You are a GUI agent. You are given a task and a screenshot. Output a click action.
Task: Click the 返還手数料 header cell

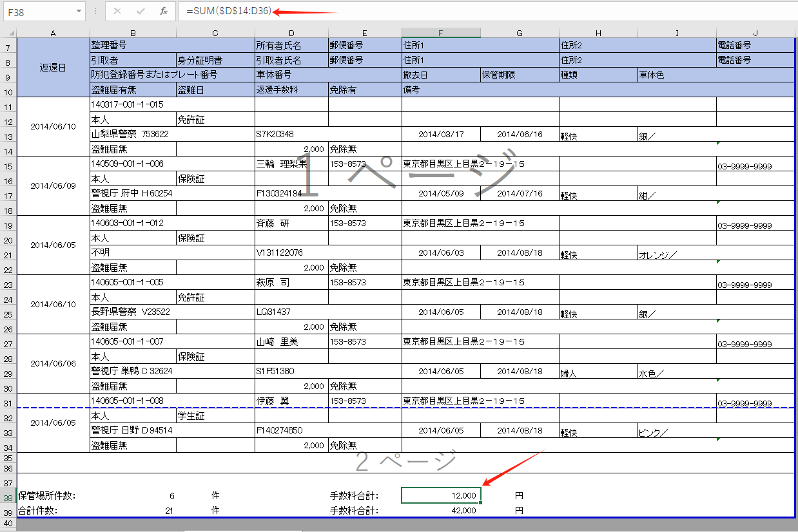291,90
